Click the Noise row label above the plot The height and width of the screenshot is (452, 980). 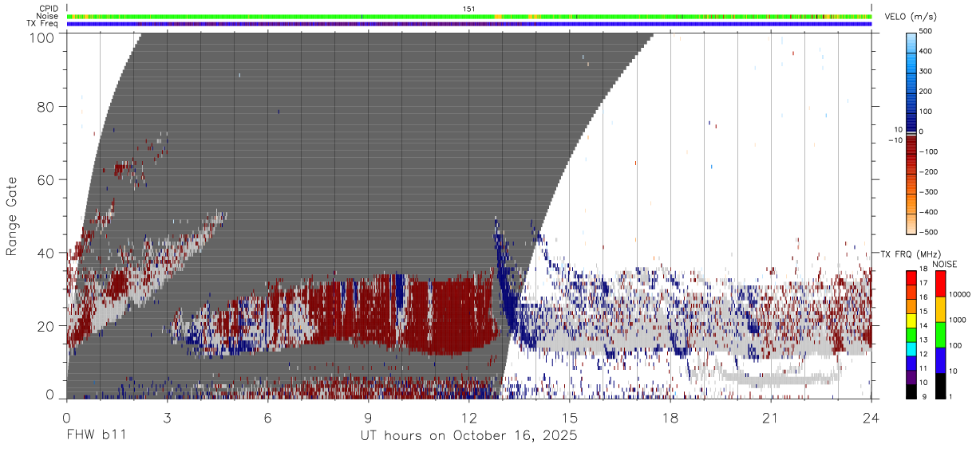coord(47,16)
